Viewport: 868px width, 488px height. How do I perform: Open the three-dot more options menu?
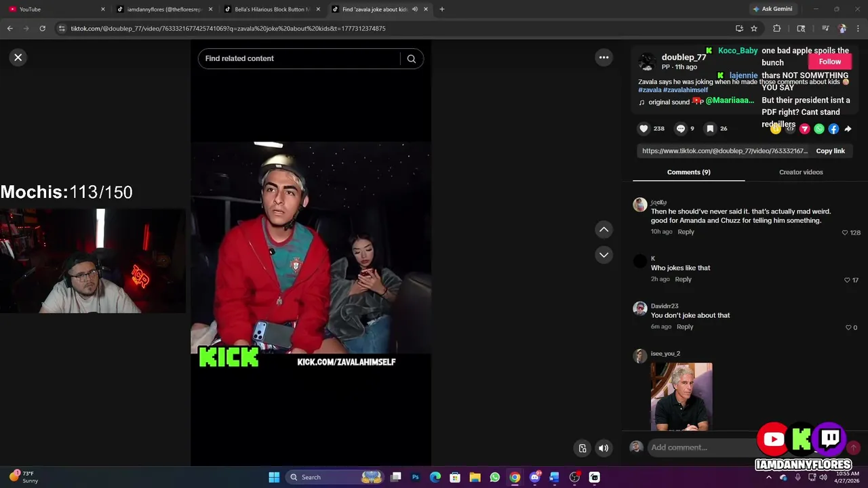604,58
